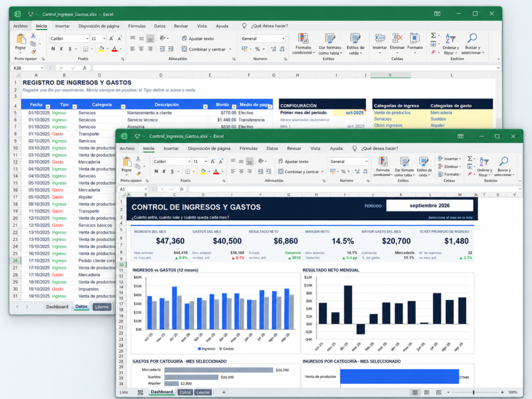Click zoom in plus in status bar
The height and width of the screenshot is (399, 532).
[x=502, y=392]
